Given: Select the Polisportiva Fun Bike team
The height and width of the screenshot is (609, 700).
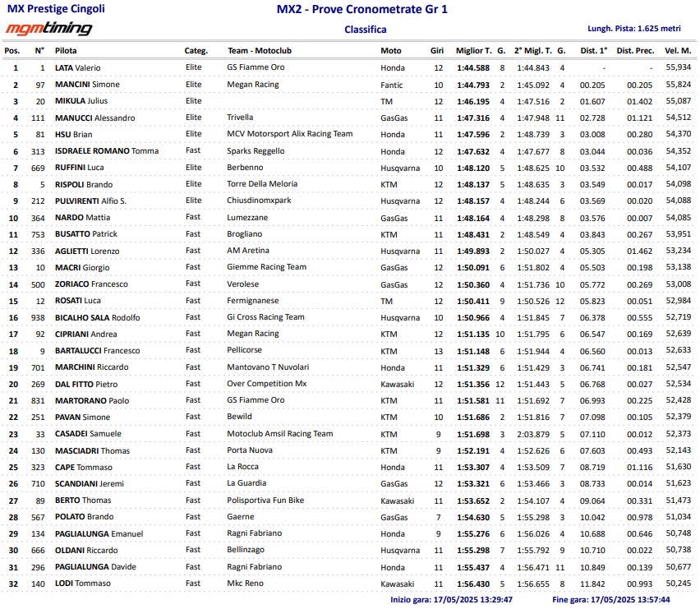Looking at the screenshot, I should coord(265,501).
